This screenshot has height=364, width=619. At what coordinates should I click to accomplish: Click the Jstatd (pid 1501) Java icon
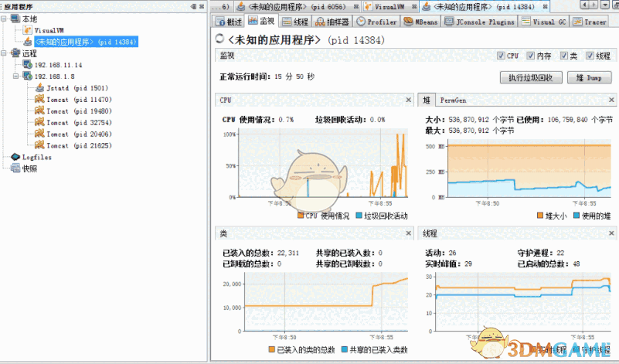pyautogui.click(x=39, y=87)
